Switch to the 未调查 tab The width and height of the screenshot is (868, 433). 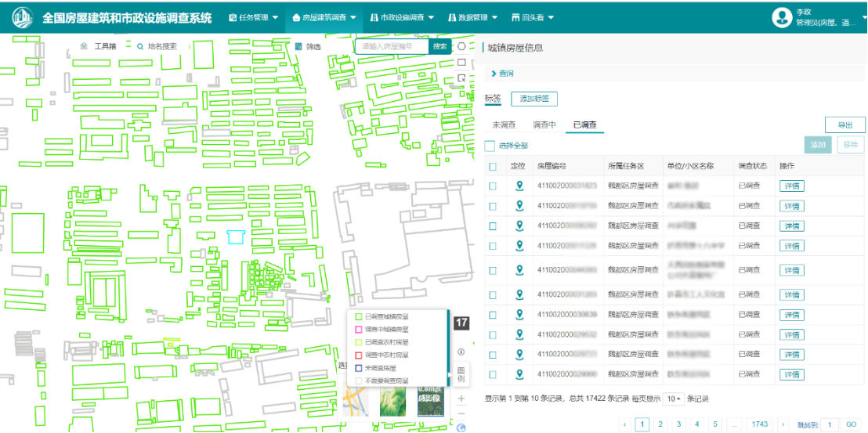tap(504, 124)
